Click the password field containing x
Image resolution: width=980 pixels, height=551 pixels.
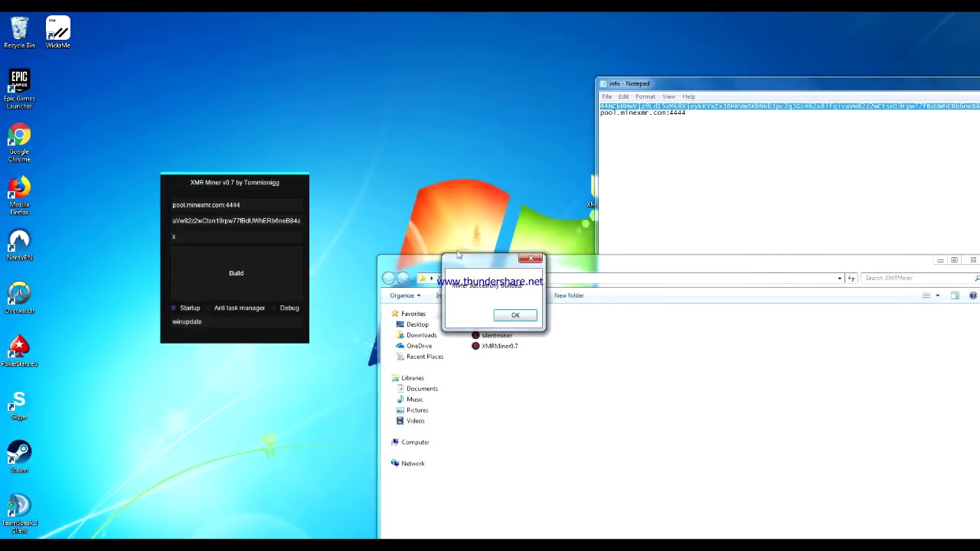click(236, 236)
